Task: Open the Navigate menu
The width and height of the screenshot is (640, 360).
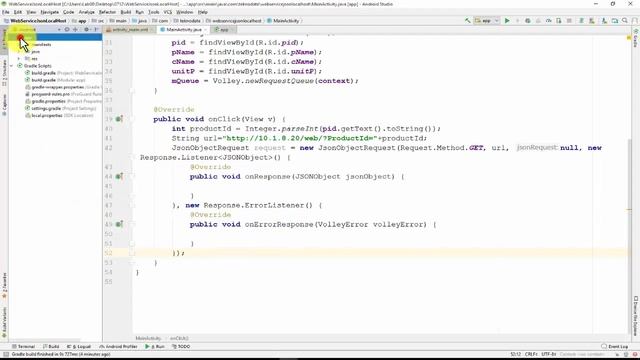Action: point(49,12)
